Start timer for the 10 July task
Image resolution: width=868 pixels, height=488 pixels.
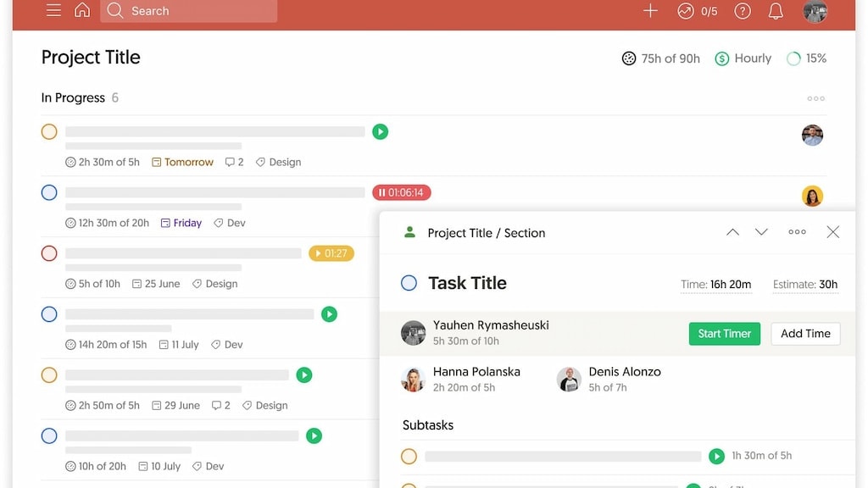(314, 436)
